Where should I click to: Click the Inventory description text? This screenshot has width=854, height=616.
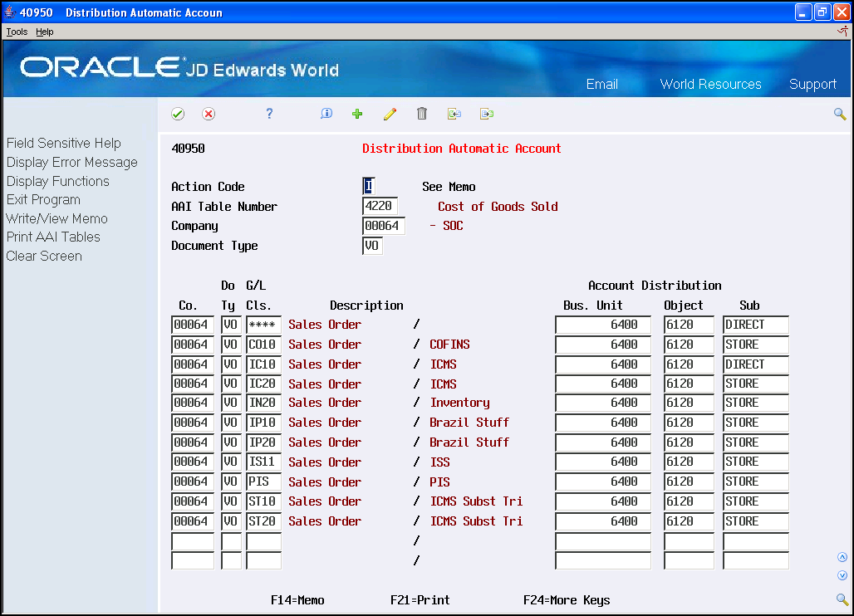coord(459,403)
